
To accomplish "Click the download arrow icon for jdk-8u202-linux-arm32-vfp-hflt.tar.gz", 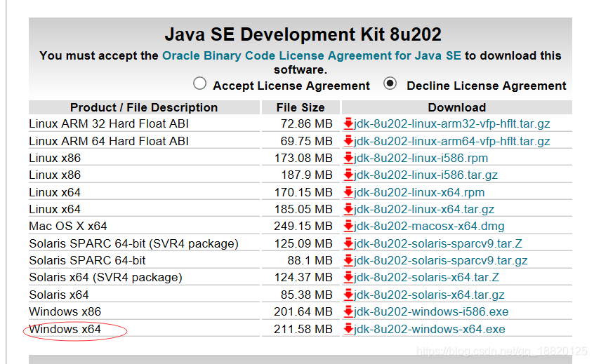I will coord(348,123).
